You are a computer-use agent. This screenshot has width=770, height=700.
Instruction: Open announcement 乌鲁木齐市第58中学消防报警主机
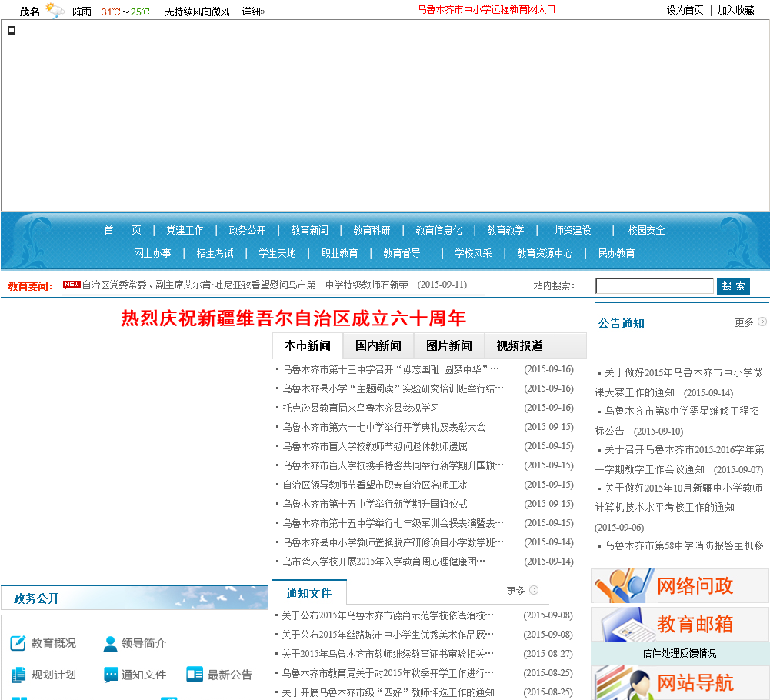(684, 545)
